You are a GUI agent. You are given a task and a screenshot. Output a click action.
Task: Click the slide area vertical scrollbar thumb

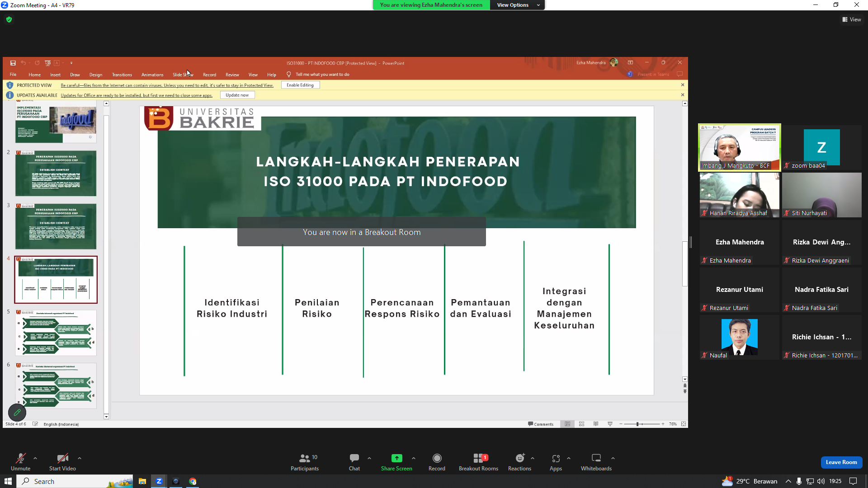click(x=685, y=263)
